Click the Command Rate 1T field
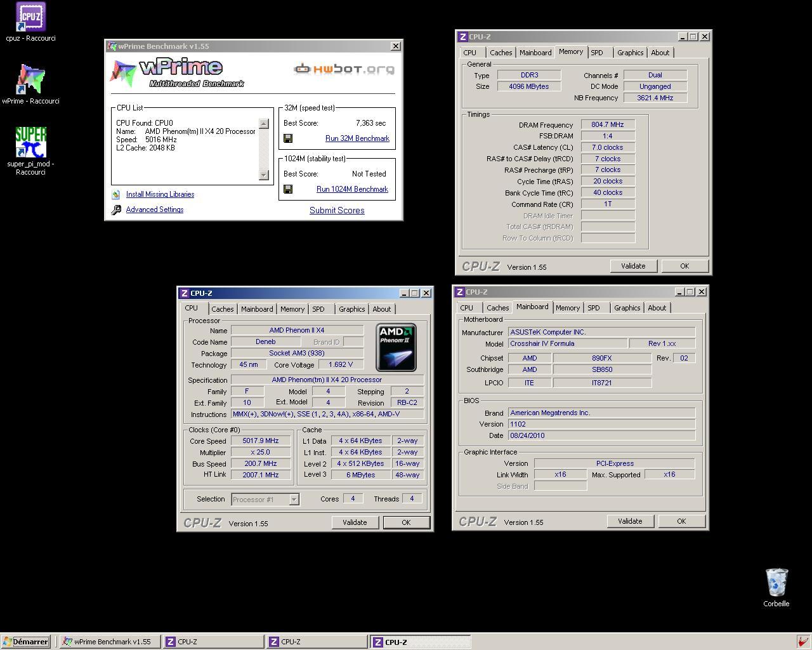This screenshot has height=650, width=812. pyautogui.click(x=608, y=204)
